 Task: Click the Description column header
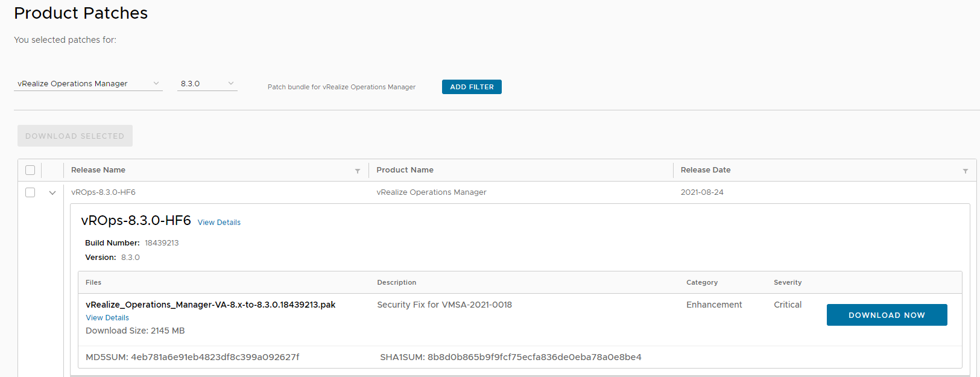(x=397, y=282)
